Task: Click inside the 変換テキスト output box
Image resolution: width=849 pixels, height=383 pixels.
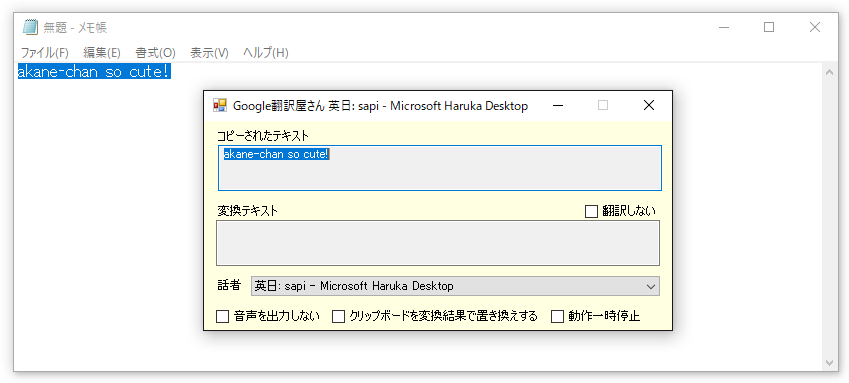Action: 438,243
